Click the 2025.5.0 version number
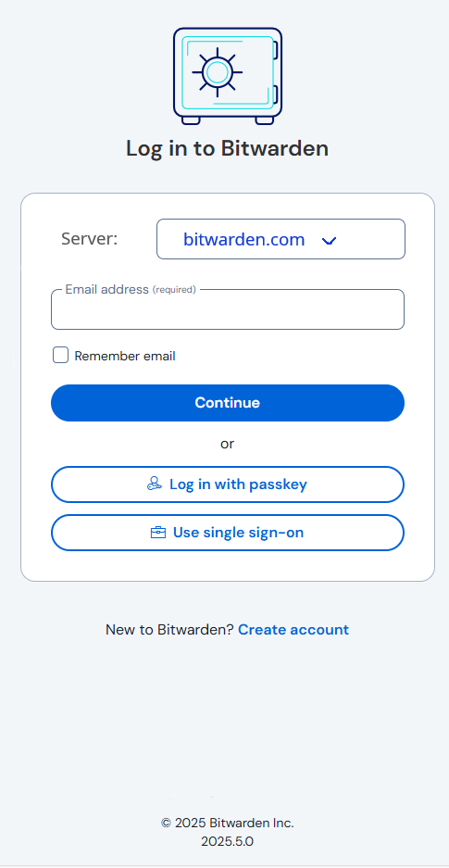 point(227,842)
